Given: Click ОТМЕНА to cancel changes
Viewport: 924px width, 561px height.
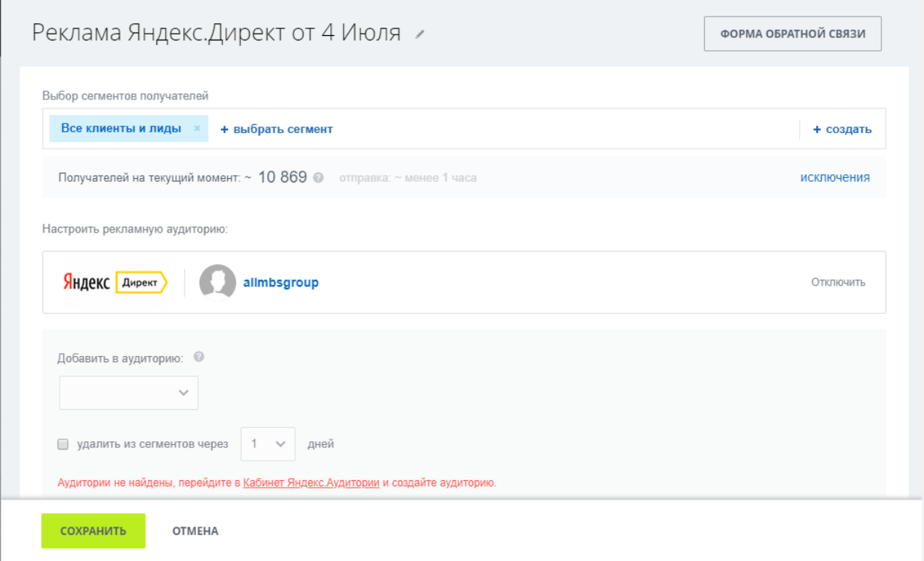Looking at the screenshot, I should point(195,530).
